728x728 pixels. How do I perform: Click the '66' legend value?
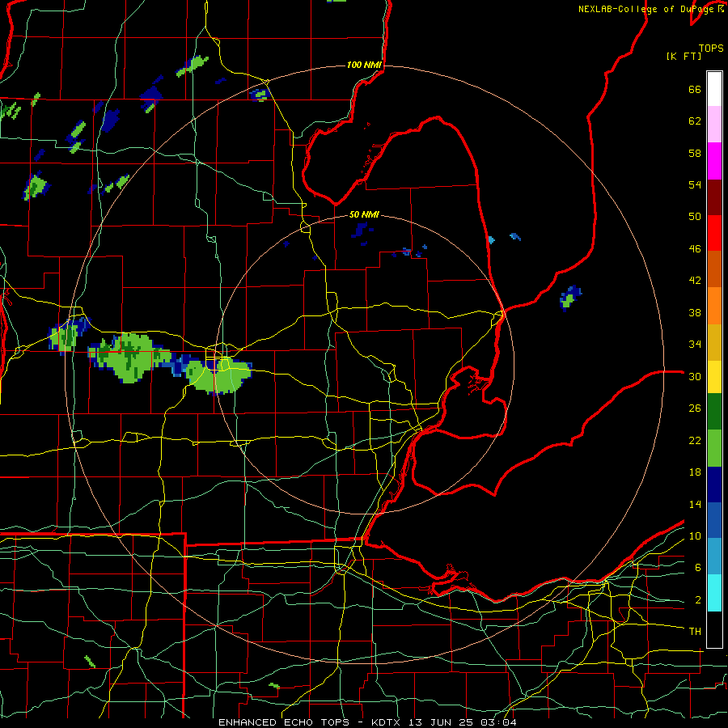pos(695,89)
